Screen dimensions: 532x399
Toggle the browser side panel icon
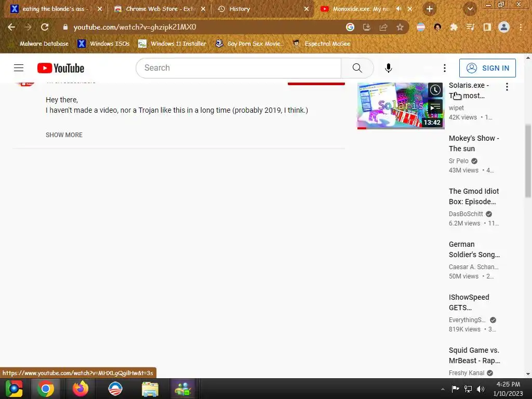point(487,27)
